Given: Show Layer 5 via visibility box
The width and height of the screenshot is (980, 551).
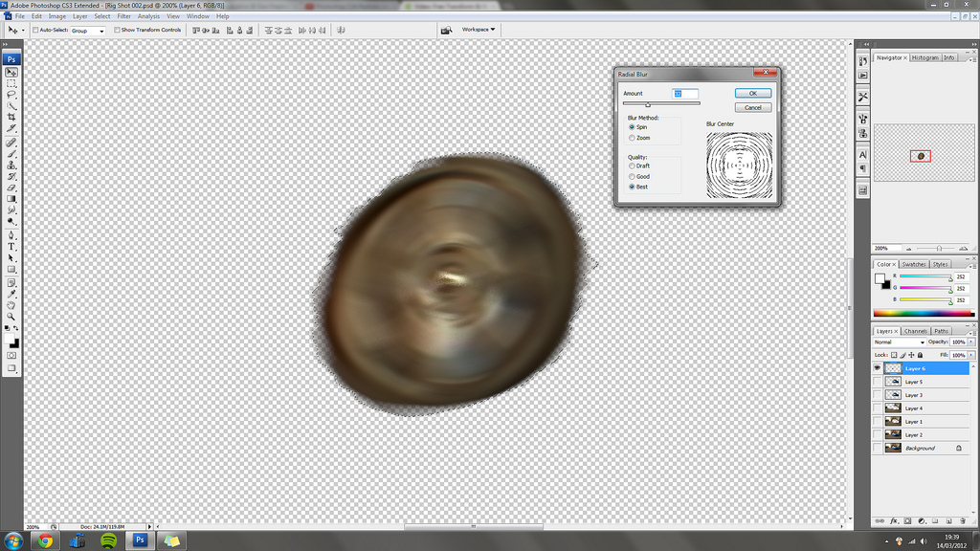Looking at the screenshot, I should [877, 382].
